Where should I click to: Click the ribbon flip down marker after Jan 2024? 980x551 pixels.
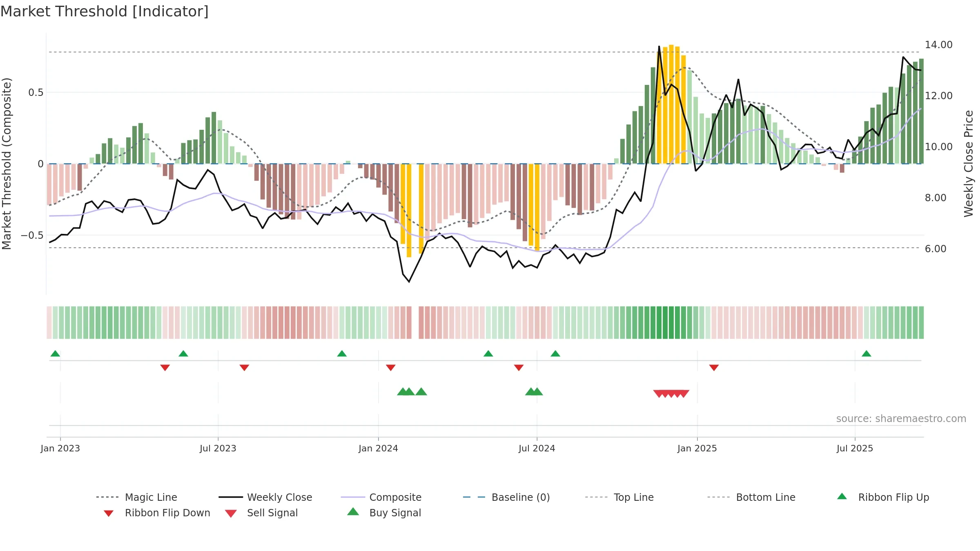pos(391,368)
